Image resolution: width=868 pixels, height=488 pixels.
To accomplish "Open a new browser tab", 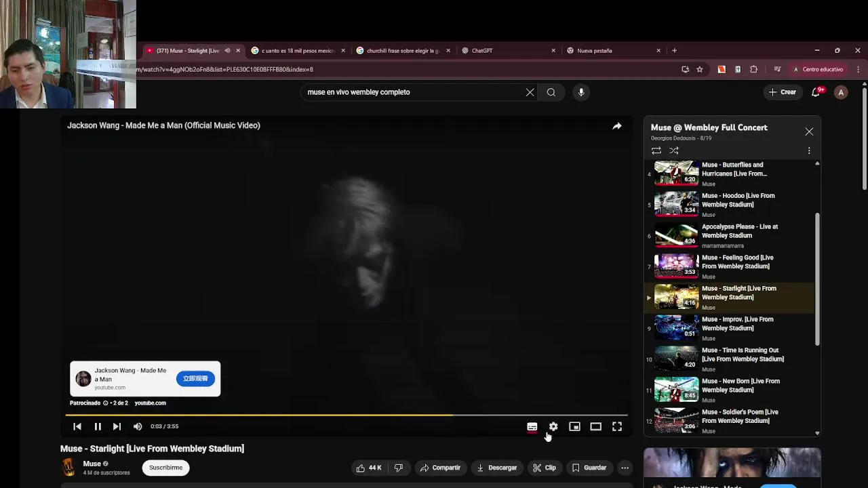I will coord(674,51).
